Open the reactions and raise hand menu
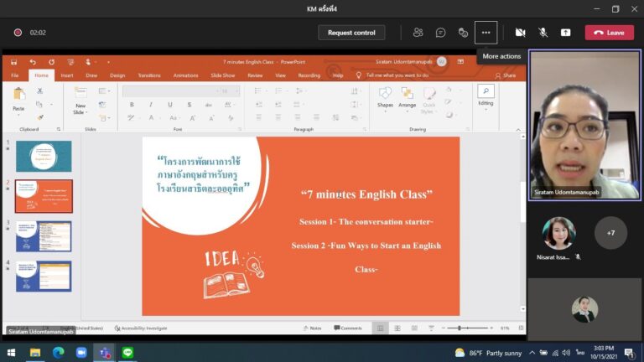 [x=463, y=33]
